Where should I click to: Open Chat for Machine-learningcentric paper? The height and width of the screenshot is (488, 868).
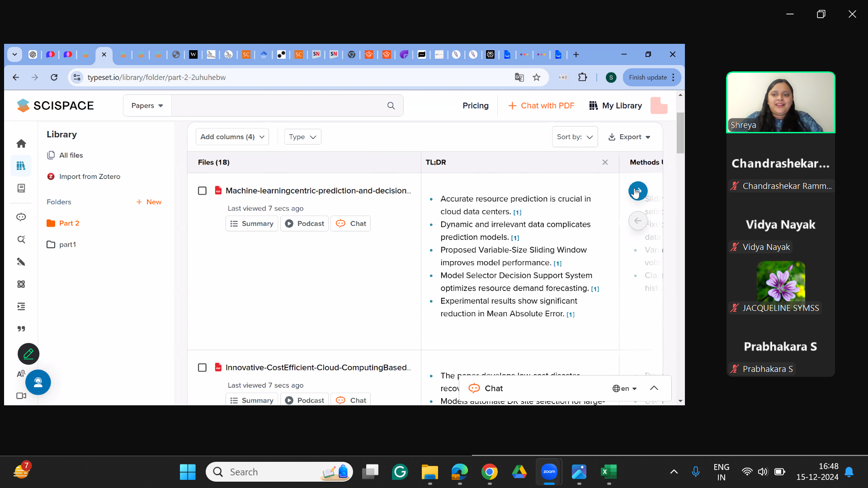pyautogui.click(x=351, y=224)
